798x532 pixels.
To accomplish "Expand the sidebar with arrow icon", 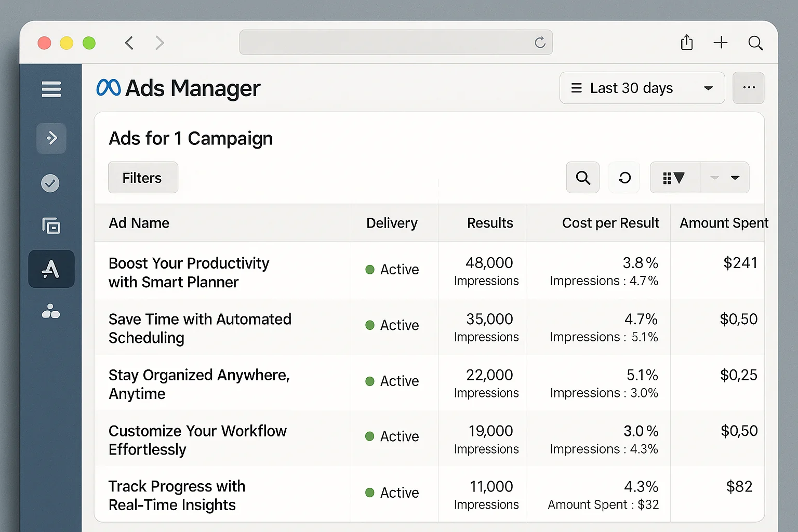I will pyautogui.click(x=51, y=138).
